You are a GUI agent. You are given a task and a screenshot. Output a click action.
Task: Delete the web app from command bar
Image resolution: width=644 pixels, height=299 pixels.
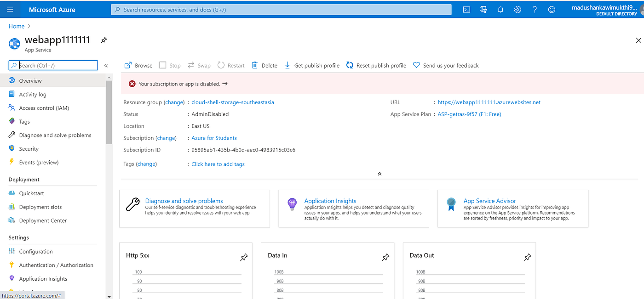264,65
